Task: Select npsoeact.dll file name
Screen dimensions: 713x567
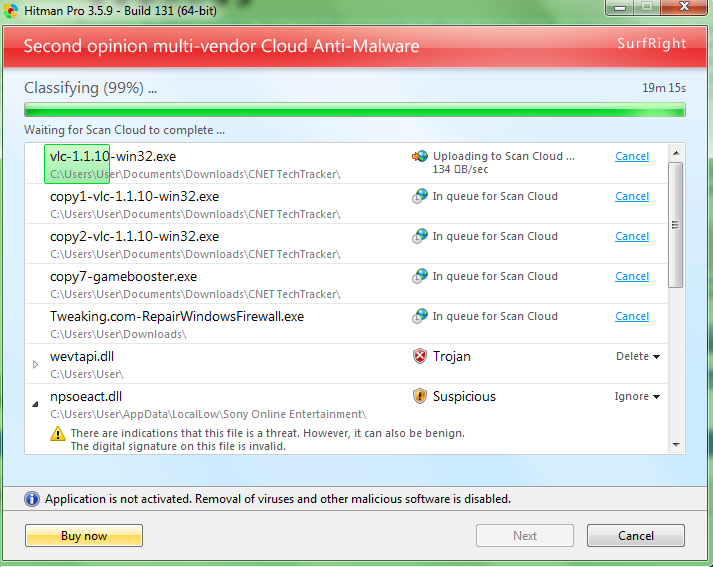Action: [x=86, y=396]
